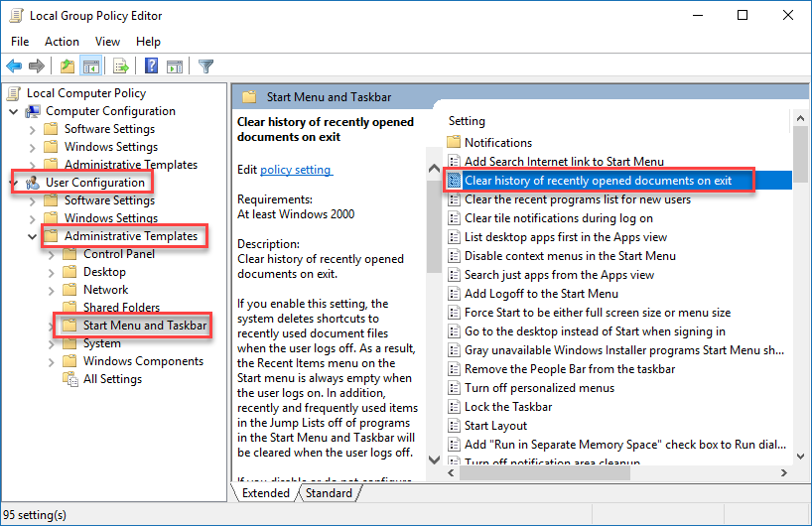Click the User Configuration person icon
The height and width of the screenshot is (526, 812).
point(33,183)
